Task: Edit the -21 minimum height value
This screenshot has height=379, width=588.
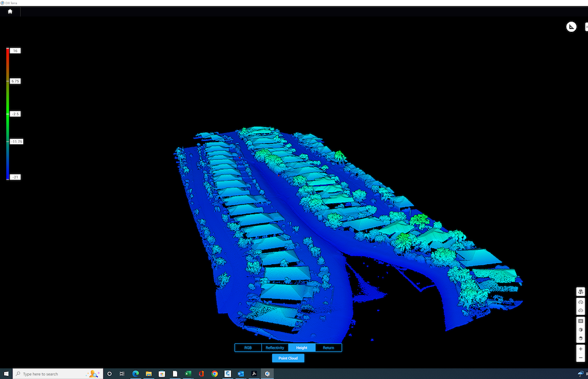Action: 15,177
